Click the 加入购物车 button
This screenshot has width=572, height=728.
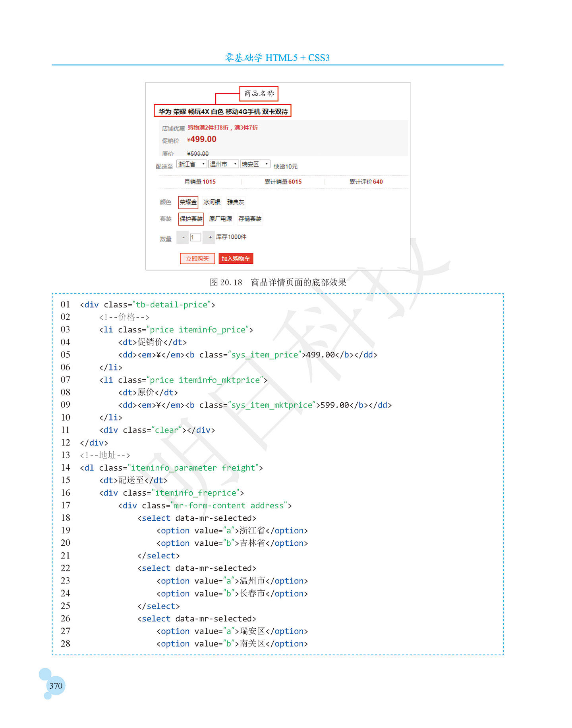[236, 259]
